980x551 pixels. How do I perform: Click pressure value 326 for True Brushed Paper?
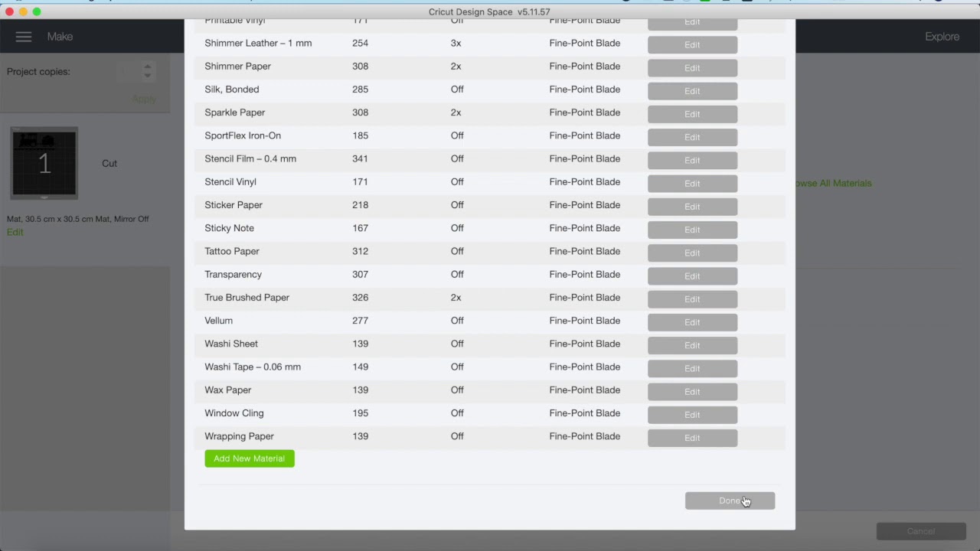click(x=360, y=298)
